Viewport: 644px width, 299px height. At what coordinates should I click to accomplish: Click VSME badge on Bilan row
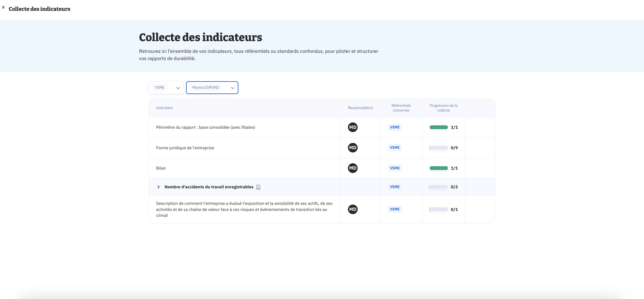point(394,168)
